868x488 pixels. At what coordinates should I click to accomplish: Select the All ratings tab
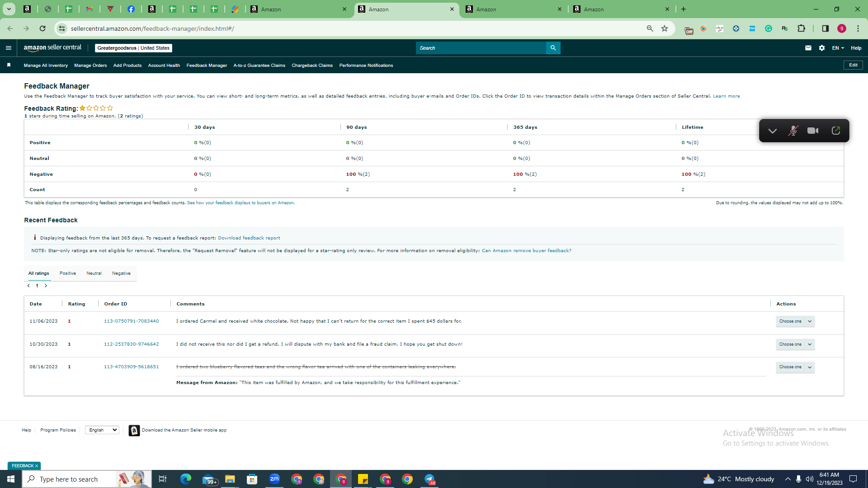pyautogui.click(x=39, y=273)
